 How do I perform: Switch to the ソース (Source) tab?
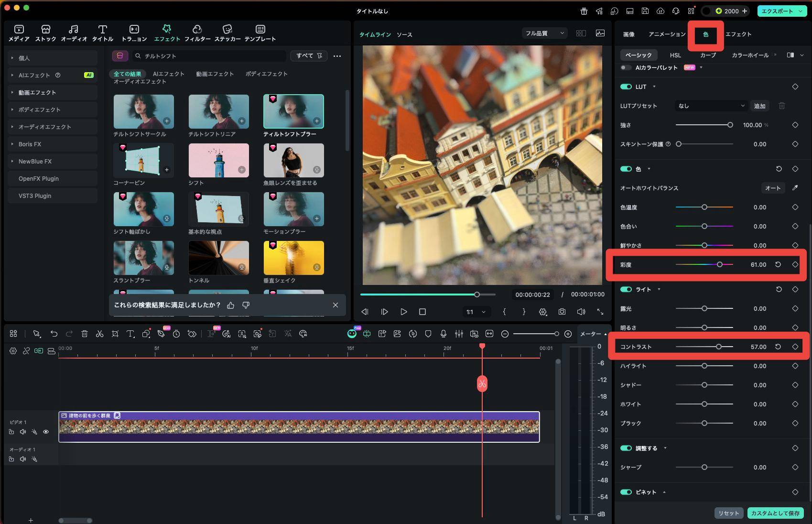(x=404, y=34)
